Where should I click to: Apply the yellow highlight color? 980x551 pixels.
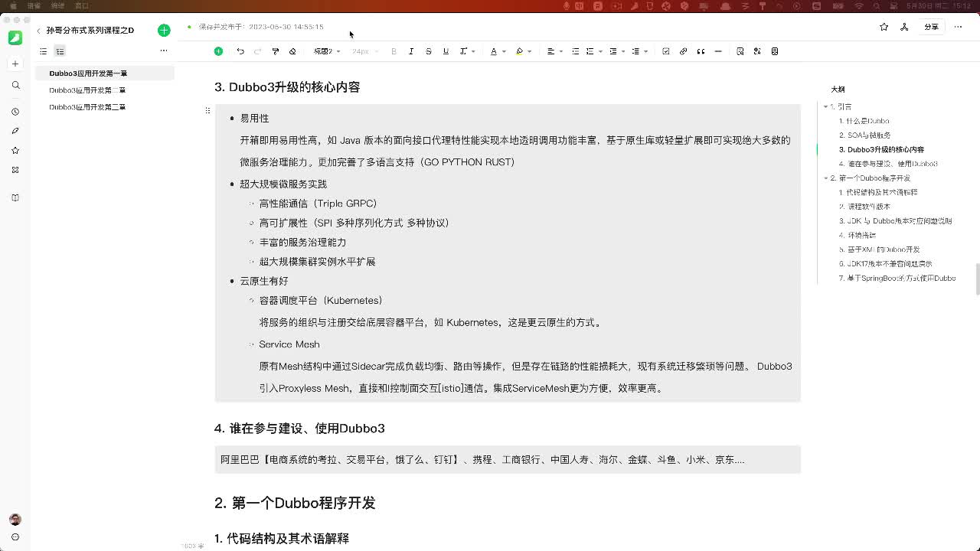point(519,51)
